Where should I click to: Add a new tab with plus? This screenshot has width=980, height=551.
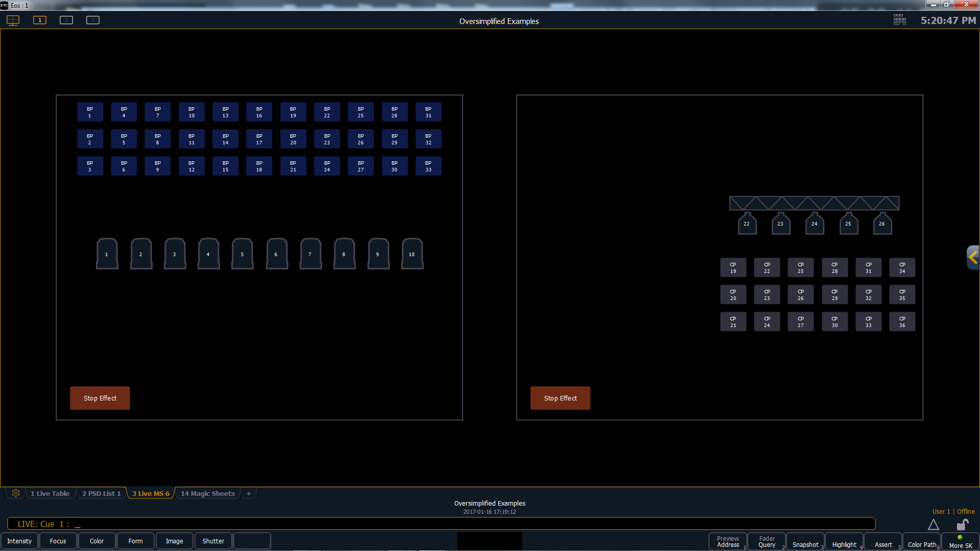coord(249,493)
